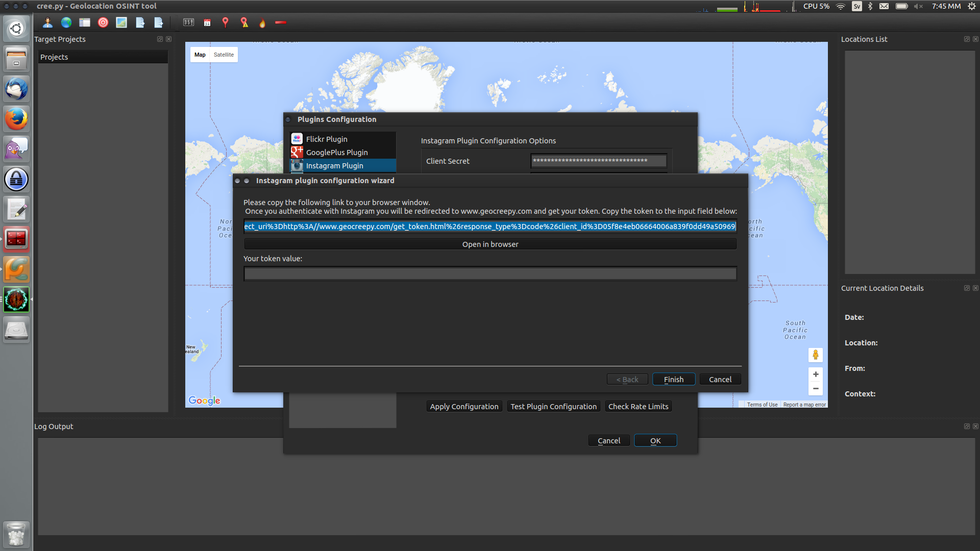The image size is (980, 551).
Task: Float the Log Output panel
Action: tap(967, 426)
